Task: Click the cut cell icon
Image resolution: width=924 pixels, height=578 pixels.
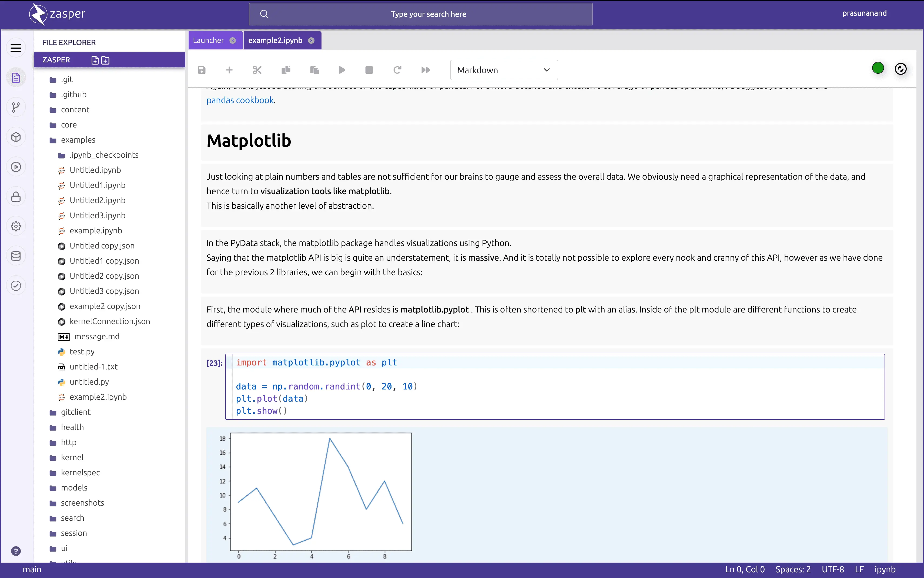Action: click(257, 70)
